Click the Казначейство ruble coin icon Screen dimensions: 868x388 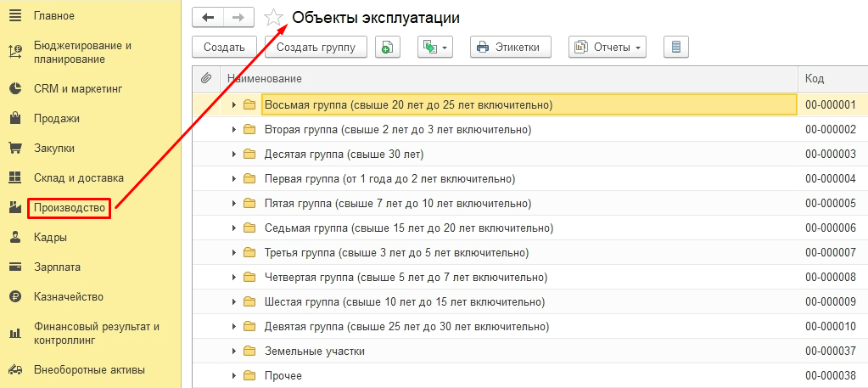tap(15, 297)
